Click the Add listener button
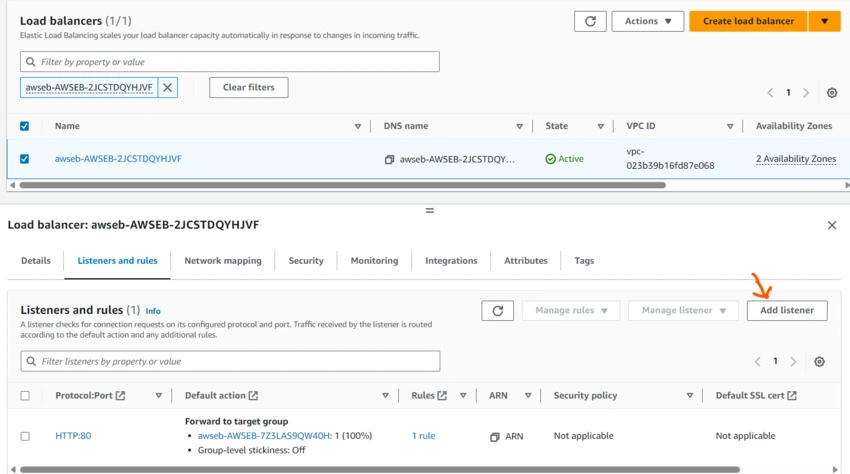 787,310
